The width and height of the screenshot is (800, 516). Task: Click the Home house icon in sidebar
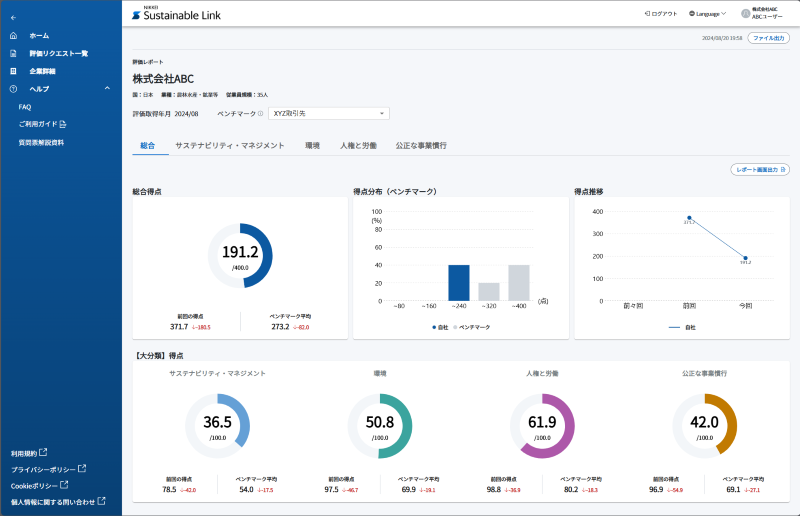[13, 35]
